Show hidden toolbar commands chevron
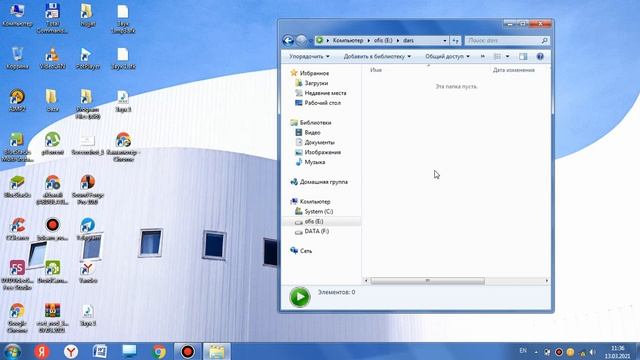Screen dimensions: 640x360 pyautogui.click(x=483, y=56)
